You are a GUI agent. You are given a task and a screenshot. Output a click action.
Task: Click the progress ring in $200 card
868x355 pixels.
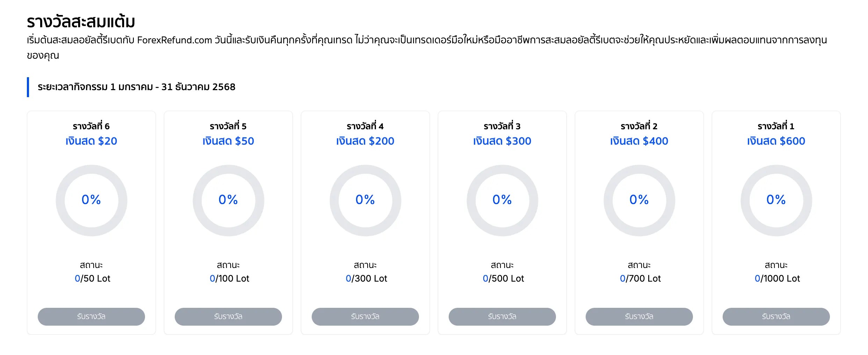pos(366,201)
